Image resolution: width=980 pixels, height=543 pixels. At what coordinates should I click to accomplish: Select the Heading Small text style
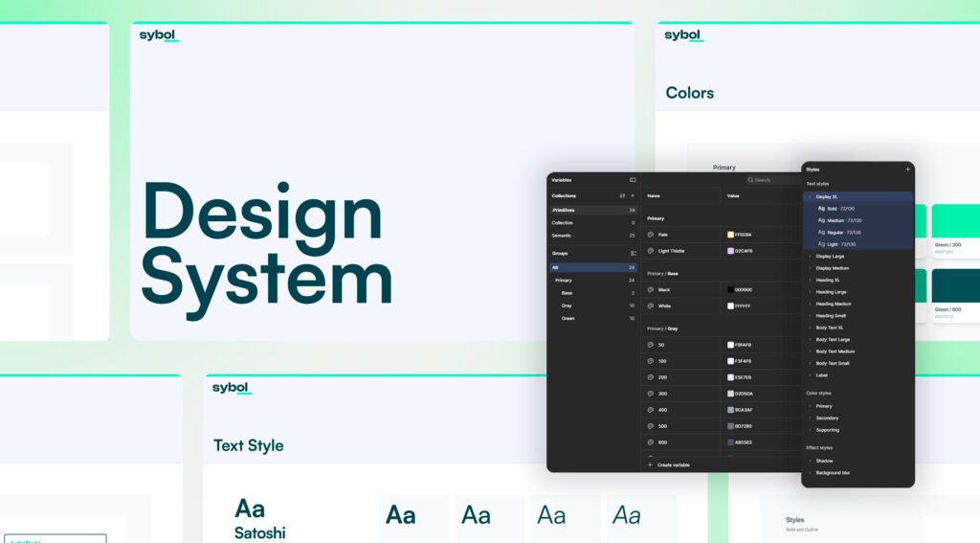click(x=831, y=316)
